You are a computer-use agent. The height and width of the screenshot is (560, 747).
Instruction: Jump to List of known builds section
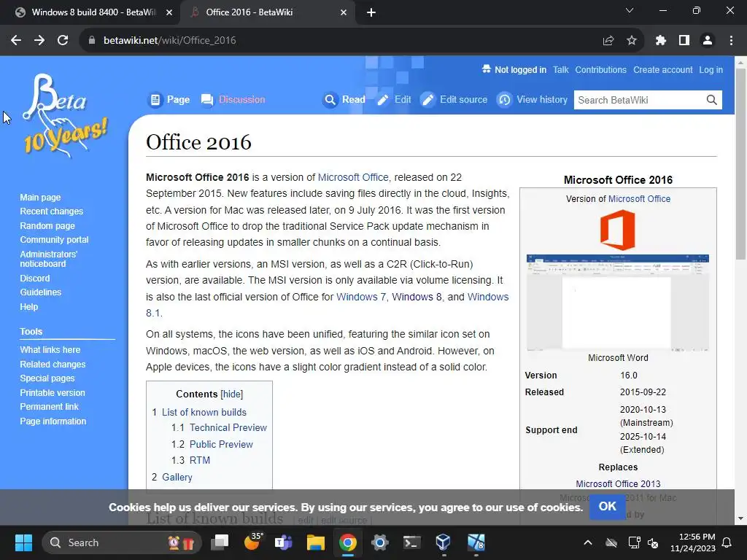pyautogui.click(x=204, y=413)
